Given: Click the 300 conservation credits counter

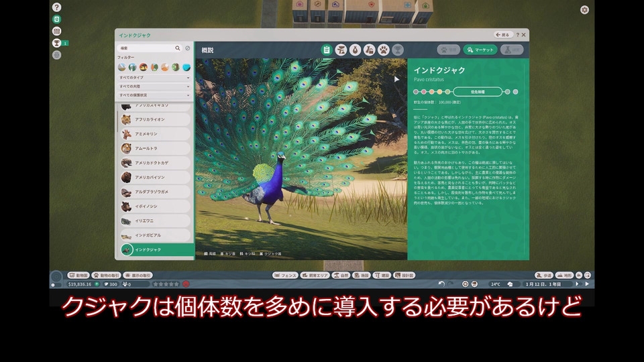Looking at the screenshot, I should [111, 284].
